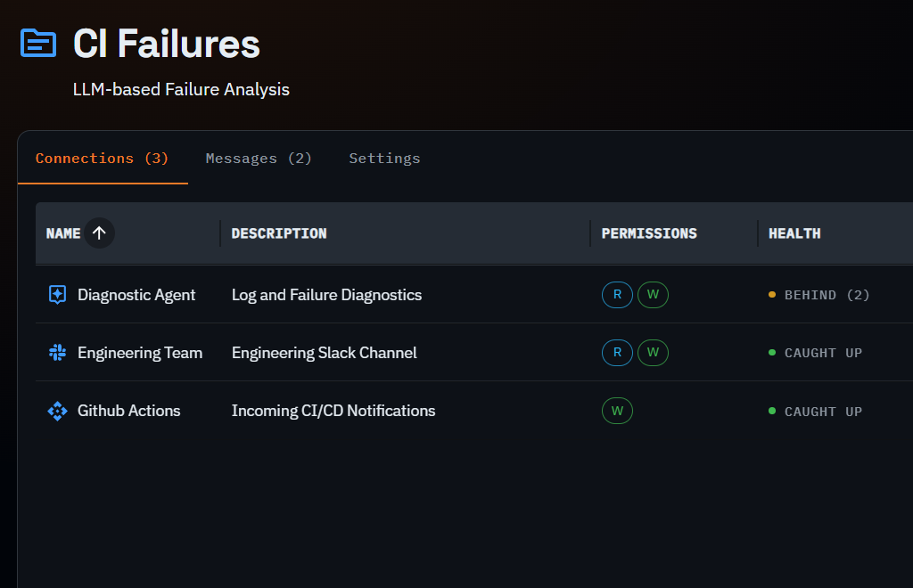This screenshot has height=588, width=913.
Task: Open the Diagnostic Agent connection
Action: click(136, 295)
